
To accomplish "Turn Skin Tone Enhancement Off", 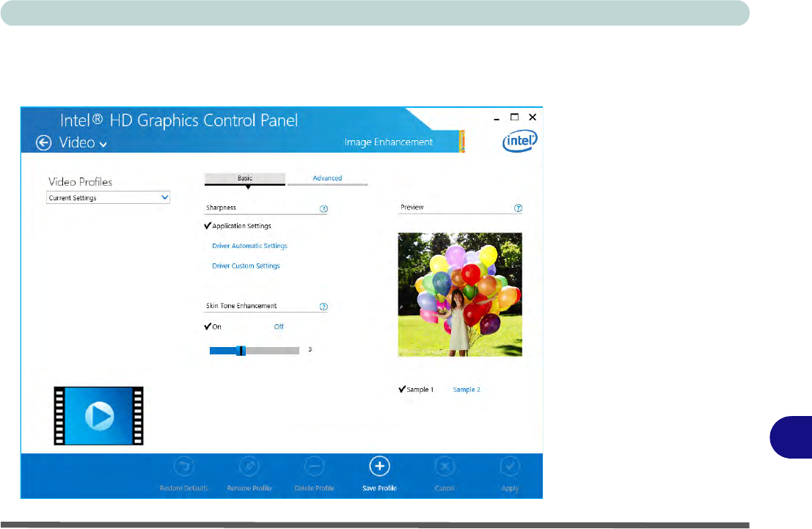I will point(279,326).
